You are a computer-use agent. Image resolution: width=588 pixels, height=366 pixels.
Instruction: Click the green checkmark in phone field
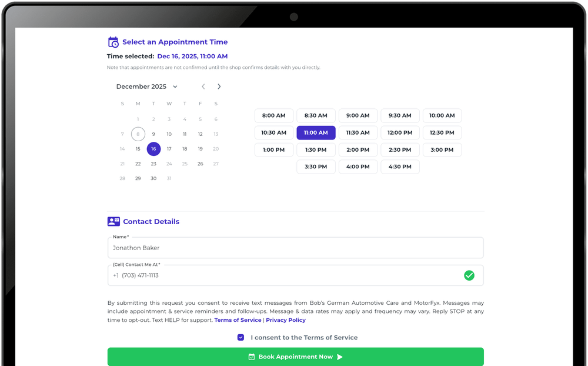click(x=469, y=275)
